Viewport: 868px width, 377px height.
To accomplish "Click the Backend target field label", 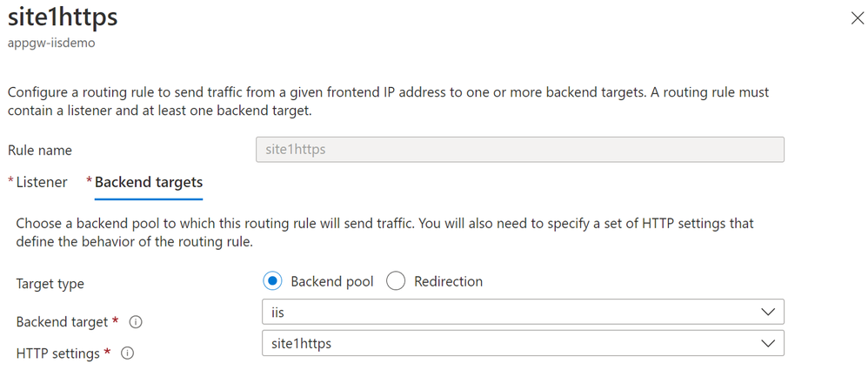I will 63,322.
